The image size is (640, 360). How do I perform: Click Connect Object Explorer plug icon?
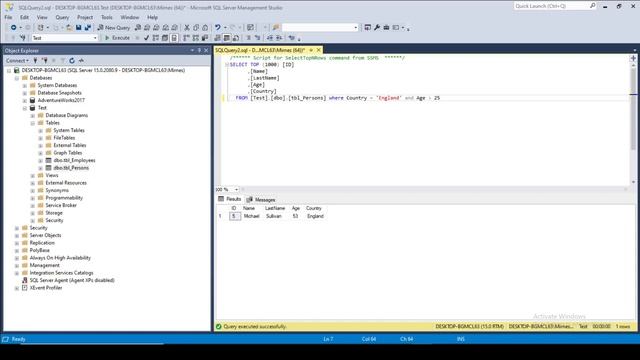pyautogui.click(x=36, y=60)
